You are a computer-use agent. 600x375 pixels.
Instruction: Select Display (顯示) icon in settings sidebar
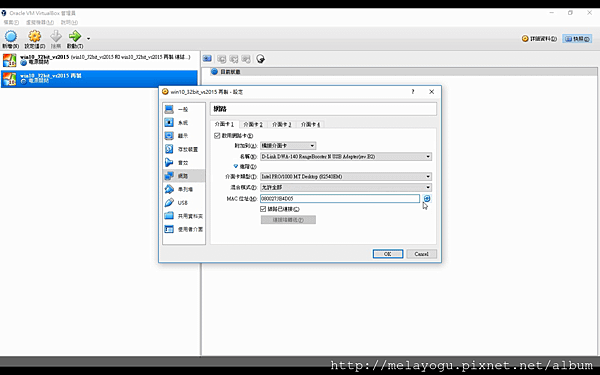(x=169, y=136)
